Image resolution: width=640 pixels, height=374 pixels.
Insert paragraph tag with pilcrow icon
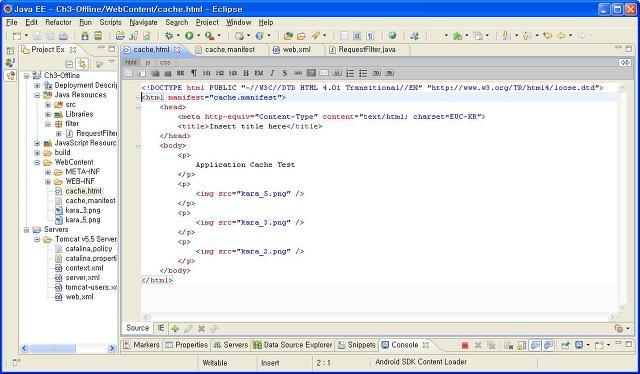(194, 73)
